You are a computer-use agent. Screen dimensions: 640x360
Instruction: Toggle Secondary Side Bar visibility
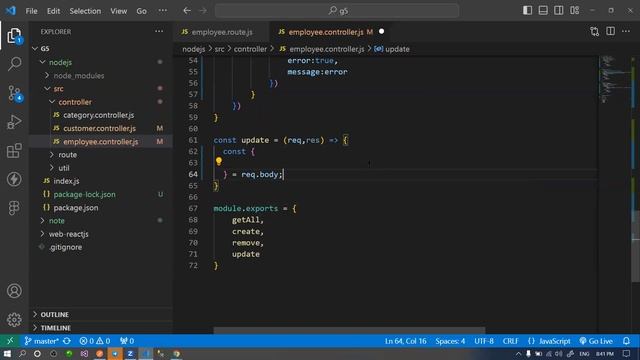pos(559,11)
